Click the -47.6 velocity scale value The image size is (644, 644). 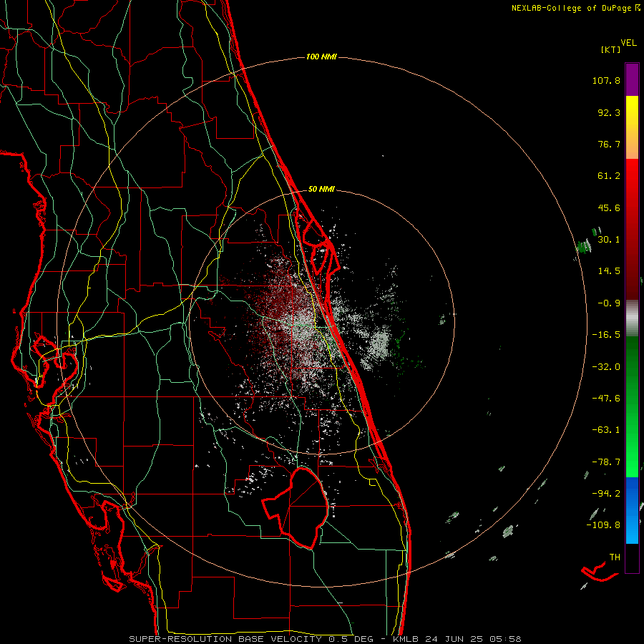[606, 399]
